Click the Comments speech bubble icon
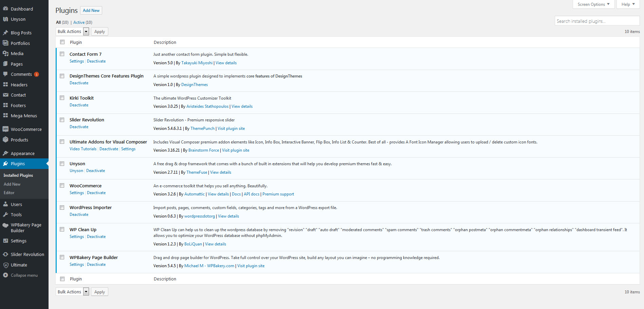The width and height of the screenshot is (644, 309). tap(5, 74)
